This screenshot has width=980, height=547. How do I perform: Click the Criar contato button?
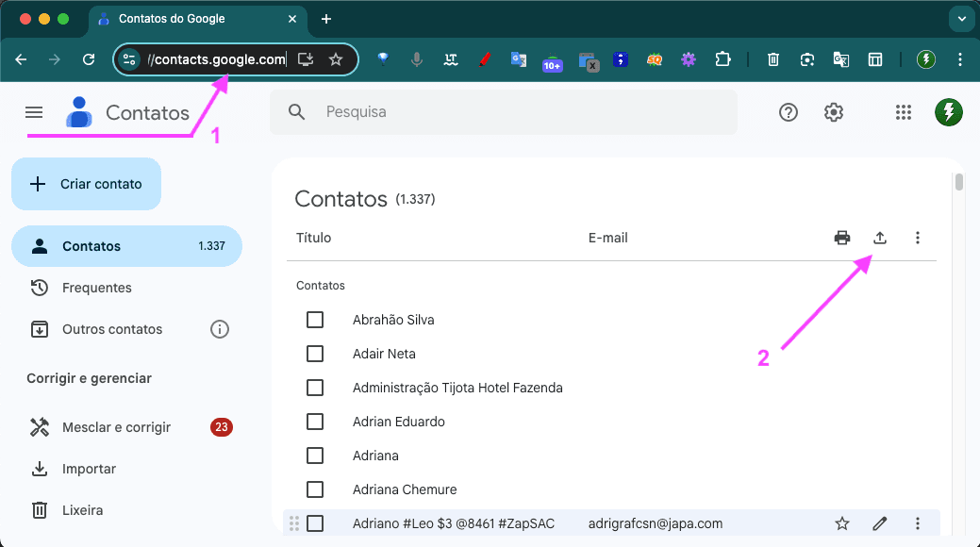[x=86, y=184]
